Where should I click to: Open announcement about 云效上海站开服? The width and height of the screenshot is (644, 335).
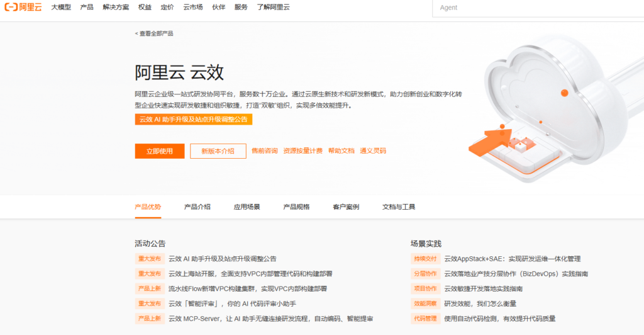point(250,274)
